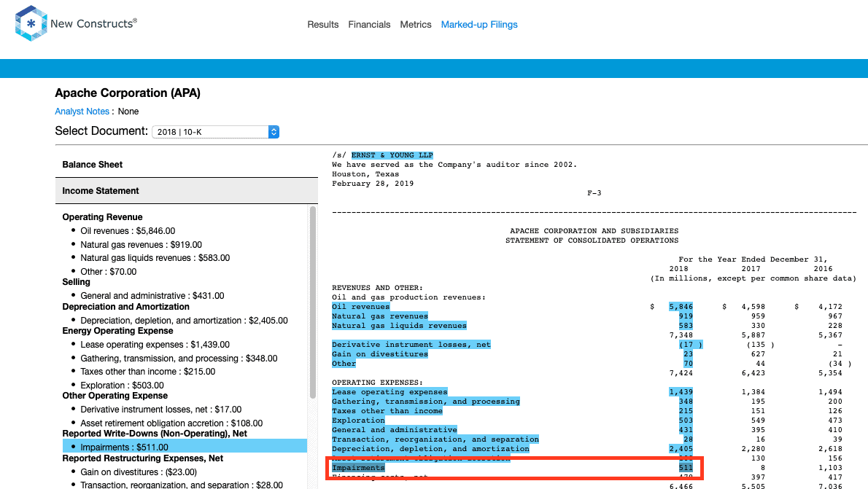Select Oil revenues $5,846.00 item
The image size is (868, 489).
(128, 231)
